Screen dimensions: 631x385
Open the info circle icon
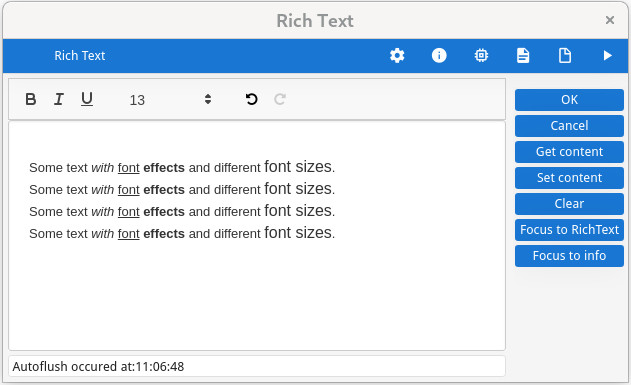pyautogui.click(x=439, y=56)
